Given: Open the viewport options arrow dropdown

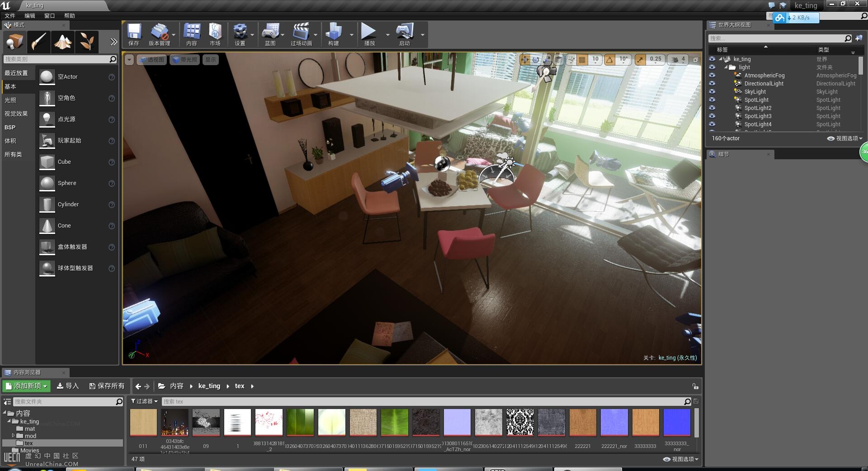Looking at the screenshot, I should coord(129,60).
